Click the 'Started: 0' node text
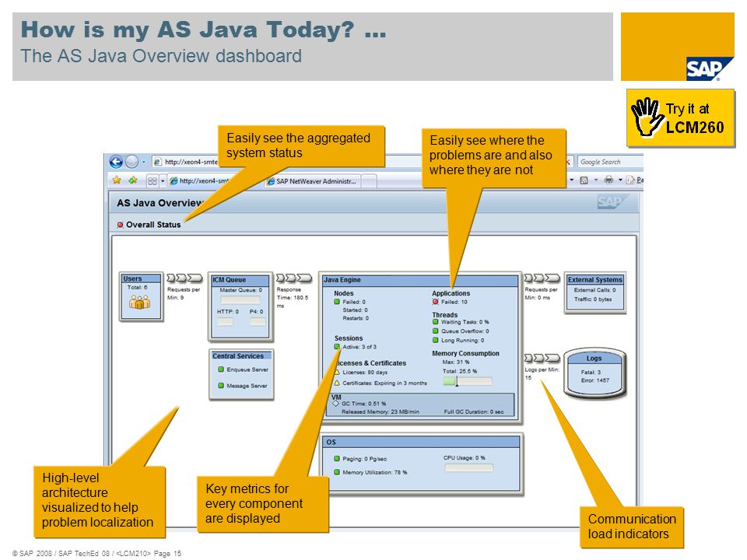Image resolution: width=747 pixels, height=560 pixels. (x=355, y=310)
